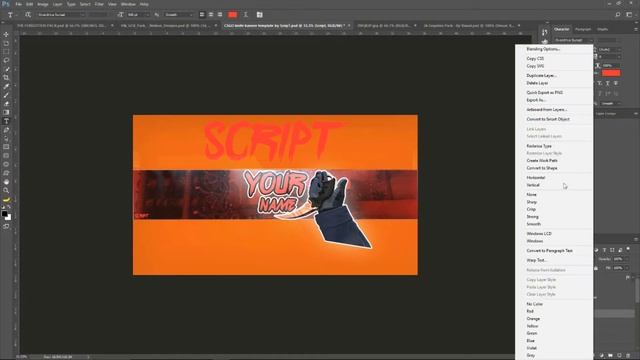Viewport: 640px width, 360px height.
Task: Toggle Character and Paragraph panels button
Action: click(x=260, y=15)
